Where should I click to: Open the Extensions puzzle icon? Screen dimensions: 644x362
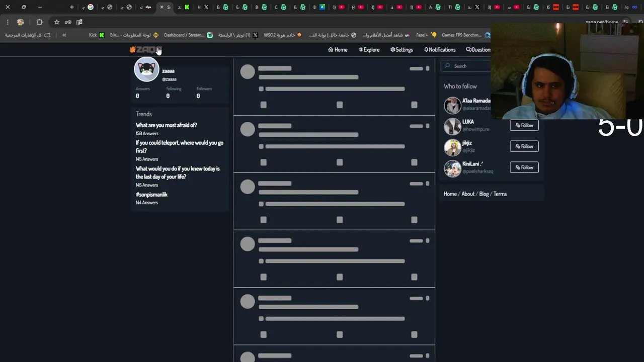point(39,22)
